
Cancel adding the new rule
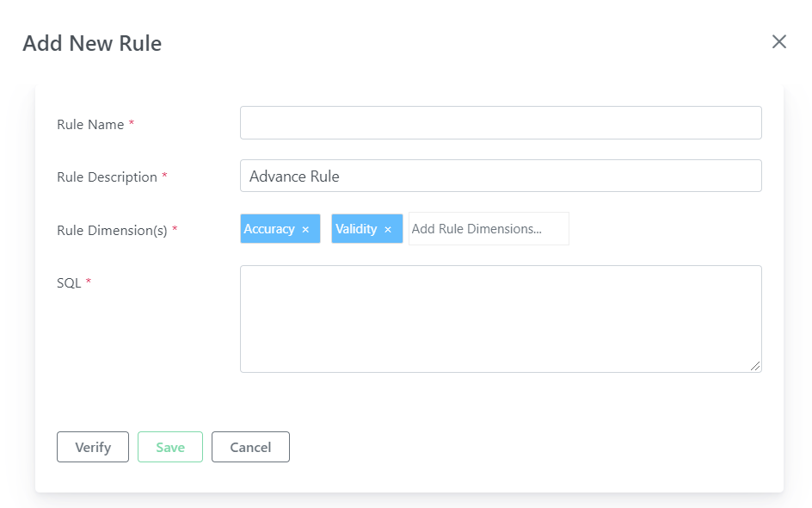point(250,447)
